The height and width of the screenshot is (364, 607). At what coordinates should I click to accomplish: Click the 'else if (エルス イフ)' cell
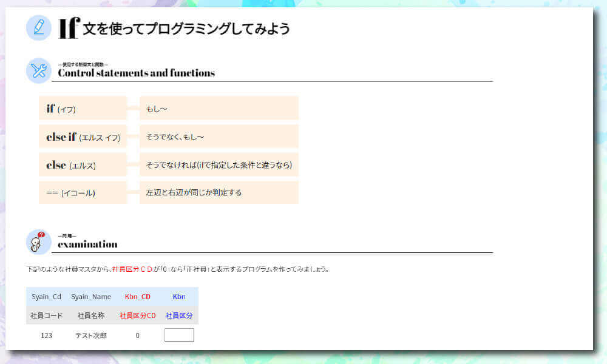pos(83,136)
